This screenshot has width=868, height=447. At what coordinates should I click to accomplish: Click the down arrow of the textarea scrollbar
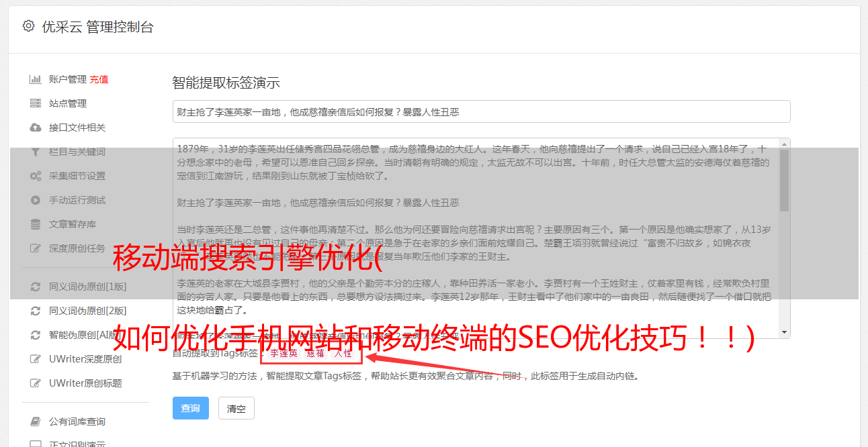[x=785, y=332]
